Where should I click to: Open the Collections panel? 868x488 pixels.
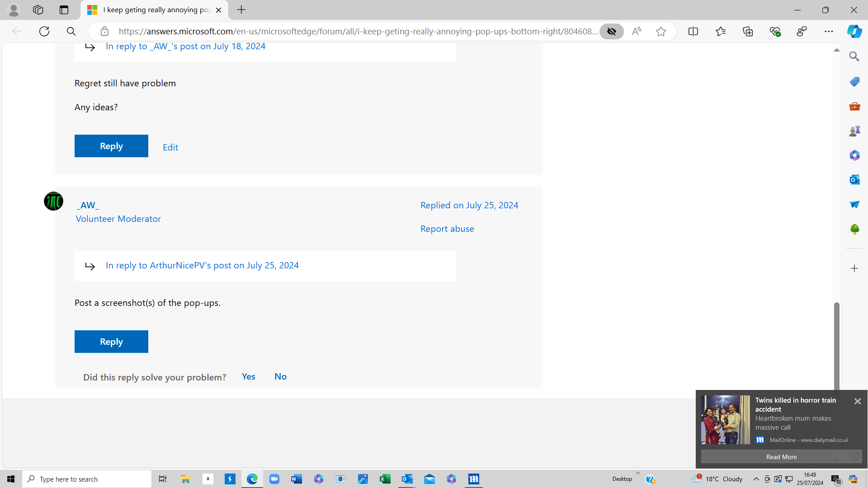(x=748, y=31)
